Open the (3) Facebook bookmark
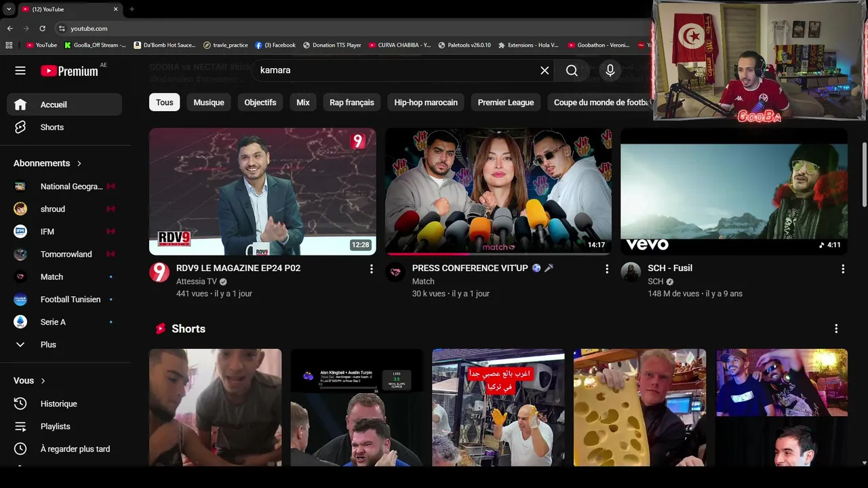Viewport: 868px width, 488px height. pyautogui.click(x=275, y=45)
